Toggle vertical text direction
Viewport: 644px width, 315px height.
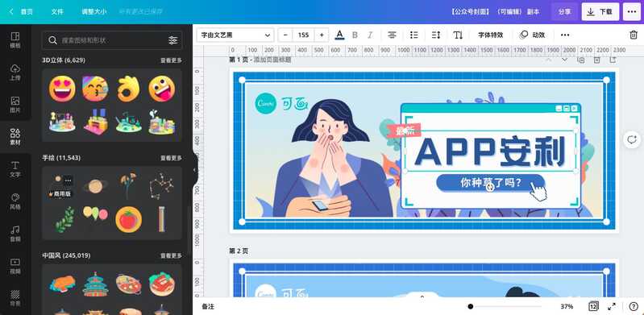458,35
